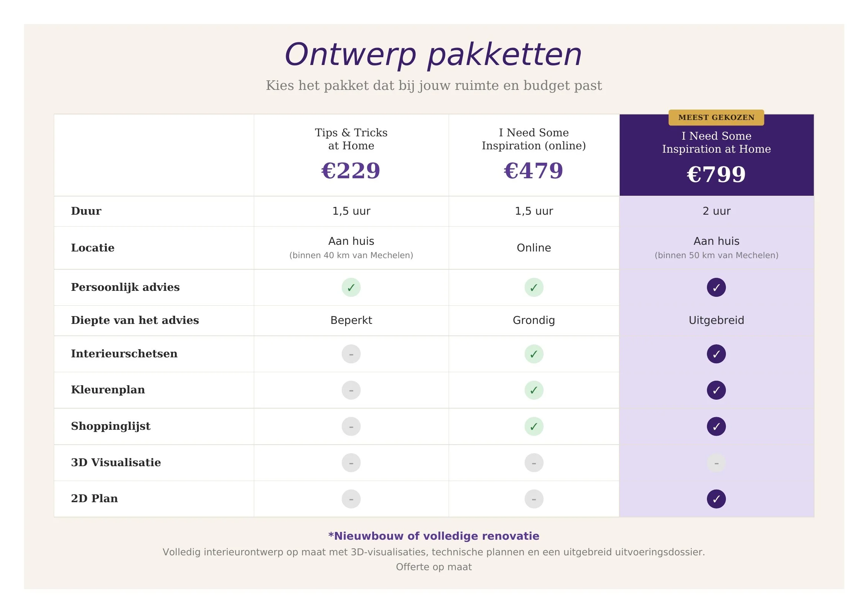Click the gray dash for Interieurschetsen under Tips & Tricks
The image size is (868, 614).
point(351,354)
